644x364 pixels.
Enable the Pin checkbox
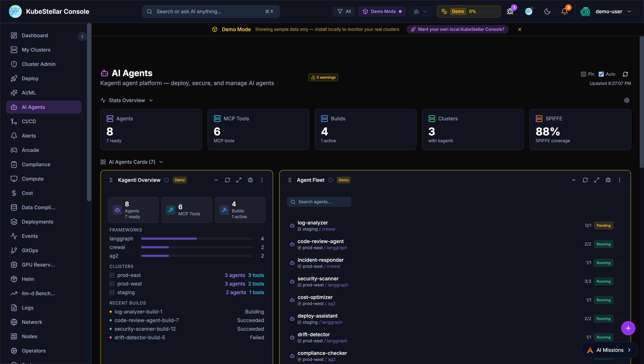[x=584, y=74]
